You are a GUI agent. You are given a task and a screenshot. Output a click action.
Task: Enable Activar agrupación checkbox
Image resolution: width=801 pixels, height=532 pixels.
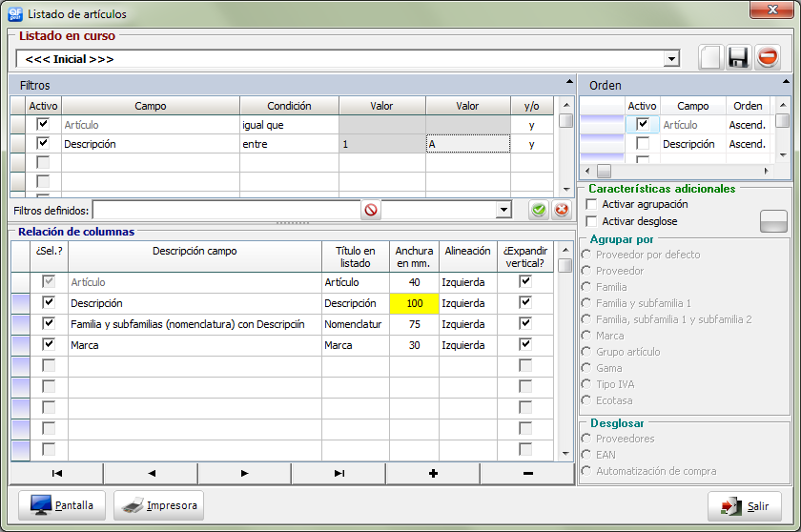tap(591, 204)
